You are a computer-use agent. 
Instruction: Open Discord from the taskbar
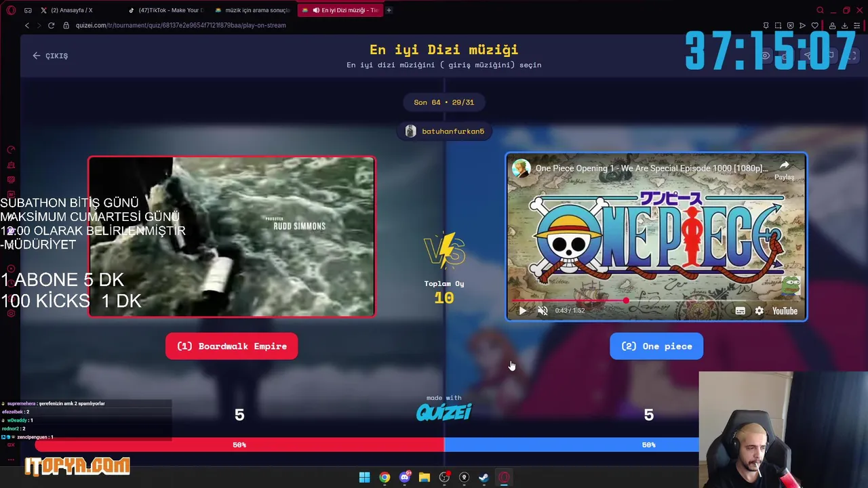[x=405, y=477]
